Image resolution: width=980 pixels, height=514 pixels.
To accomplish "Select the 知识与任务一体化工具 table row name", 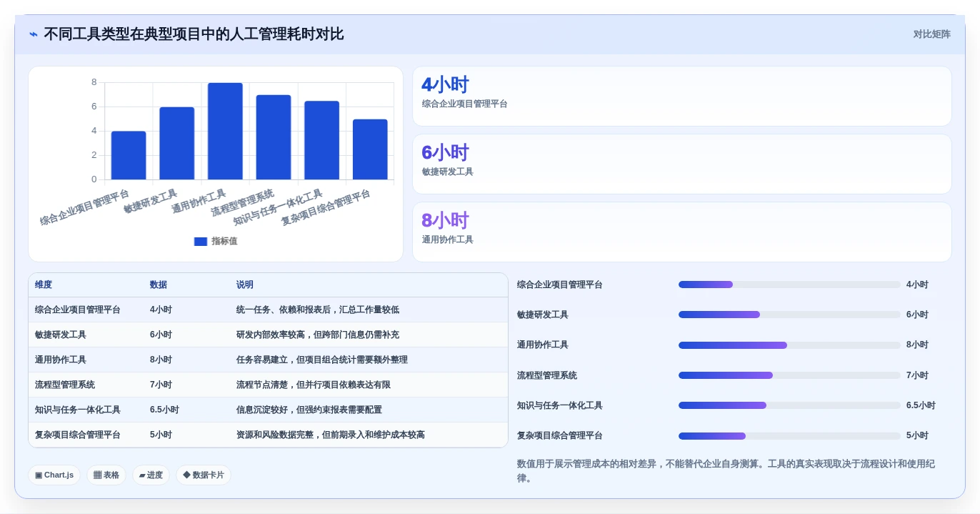I will tap(78, 410).
